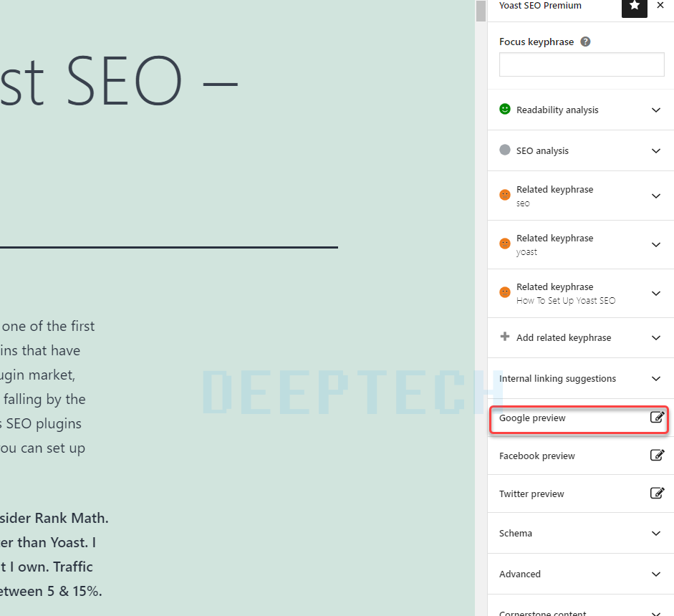674x616 pixels.
Task: Expand the SEO analysis section
Action: click(655, 151)
